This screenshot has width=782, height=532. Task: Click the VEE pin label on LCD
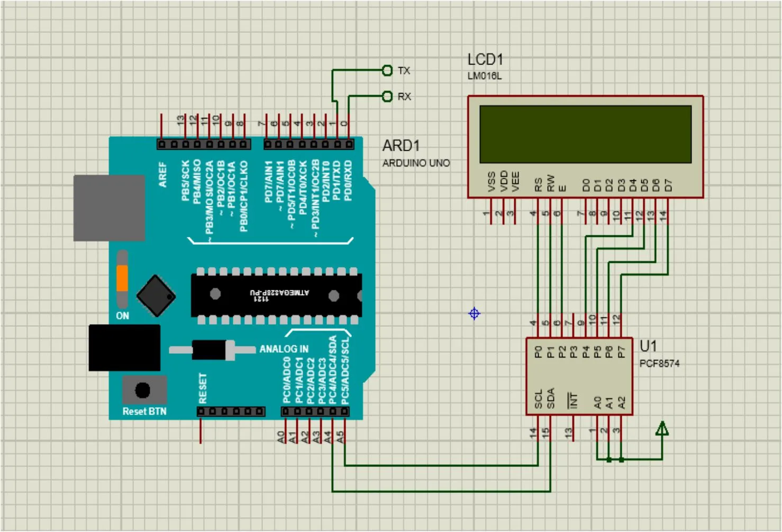(515, 181)
